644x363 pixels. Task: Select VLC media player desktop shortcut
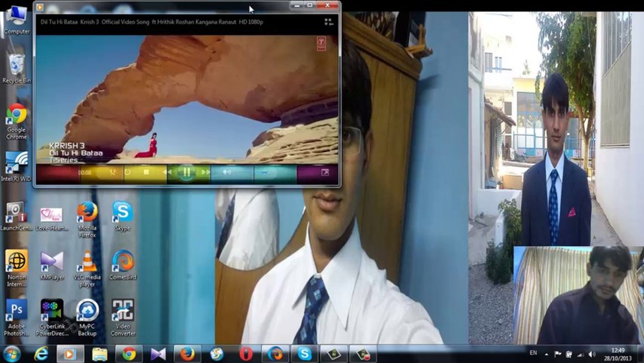click(x=87, y=269)
